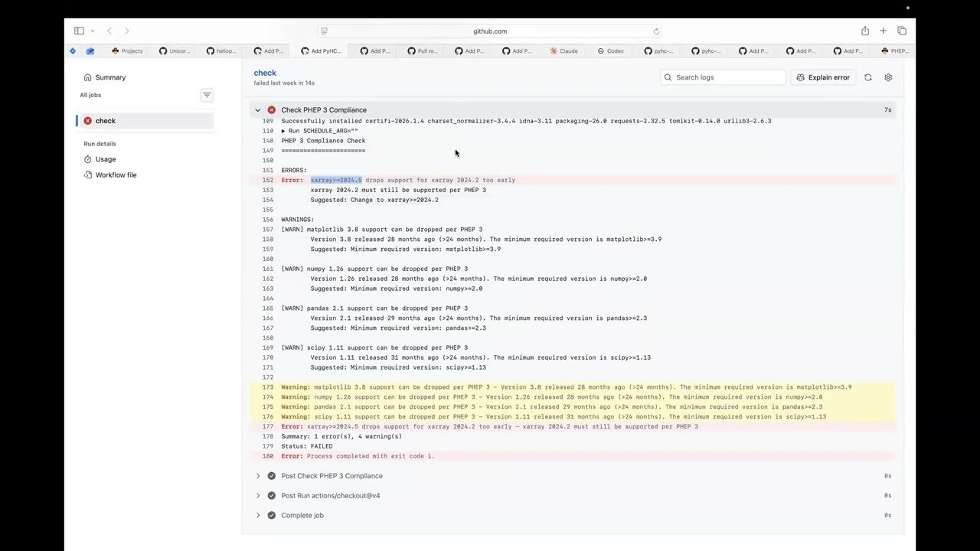This screenshot has width=980, height=551.
Task: Expand the Post Run actions/checkout@v4 step
Action: (x=258, y=496)
